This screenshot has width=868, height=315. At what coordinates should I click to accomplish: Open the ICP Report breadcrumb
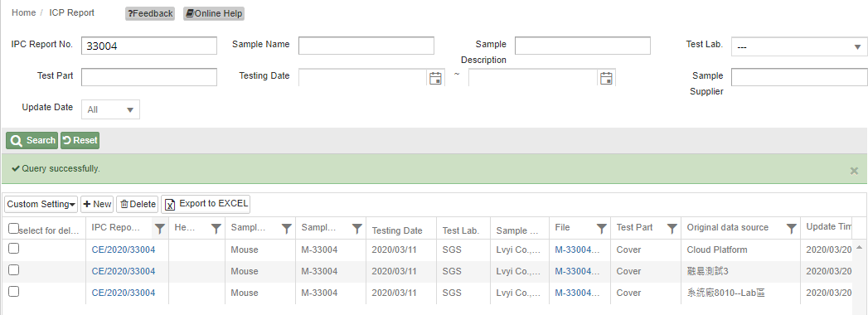72,12
